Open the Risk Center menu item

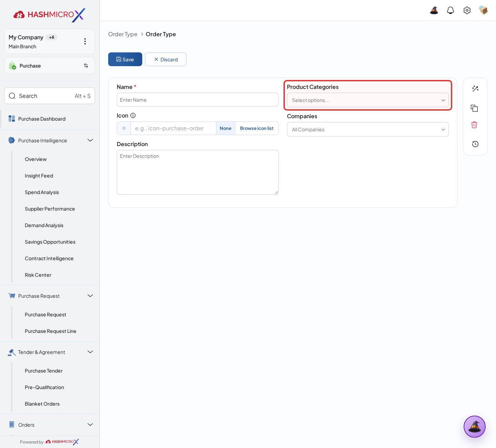point(38,275)
